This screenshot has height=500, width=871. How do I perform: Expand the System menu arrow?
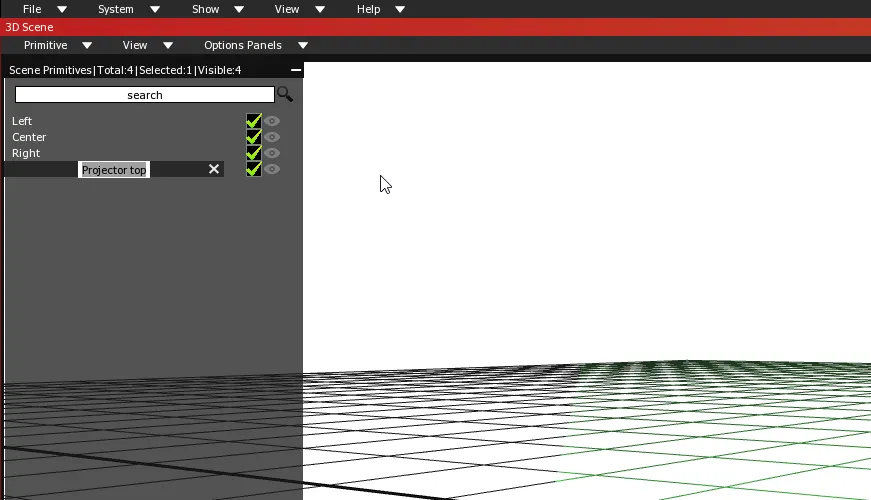coord(155,9)
